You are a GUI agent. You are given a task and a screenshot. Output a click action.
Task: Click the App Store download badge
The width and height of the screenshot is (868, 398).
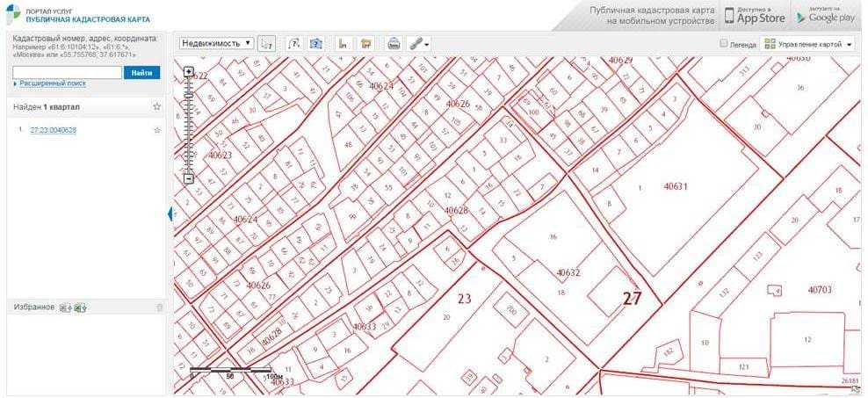click(x=754, y=16)
